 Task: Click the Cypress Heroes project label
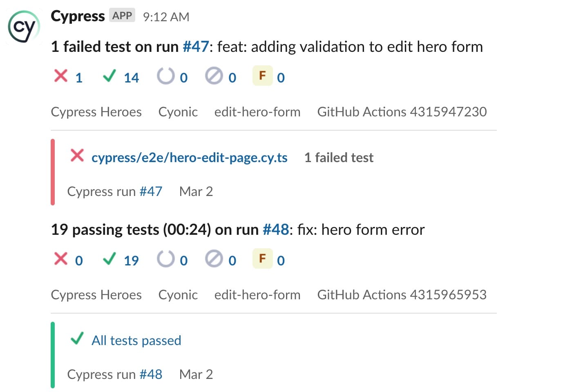pyautogui.click(x=96, y=111)
